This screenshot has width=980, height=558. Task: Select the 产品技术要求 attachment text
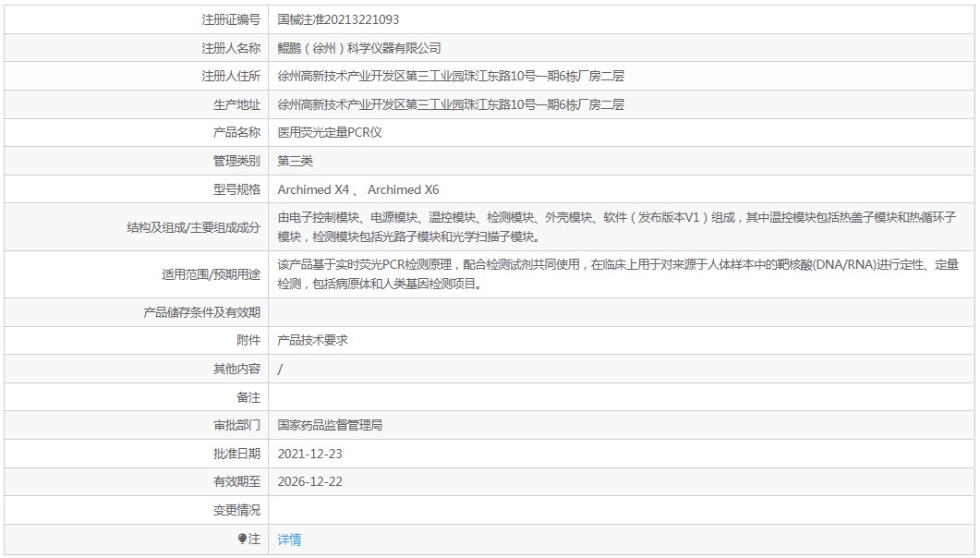point(312,341)
